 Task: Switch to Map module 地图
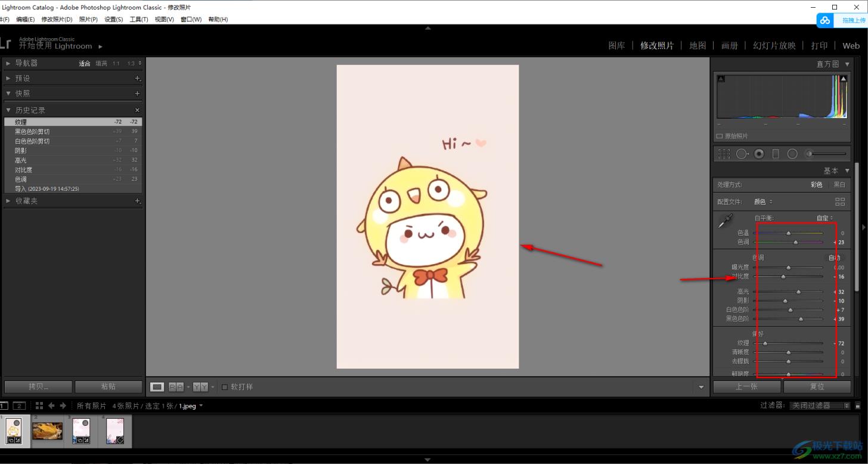pyautogui.click(x=697, y=45)
